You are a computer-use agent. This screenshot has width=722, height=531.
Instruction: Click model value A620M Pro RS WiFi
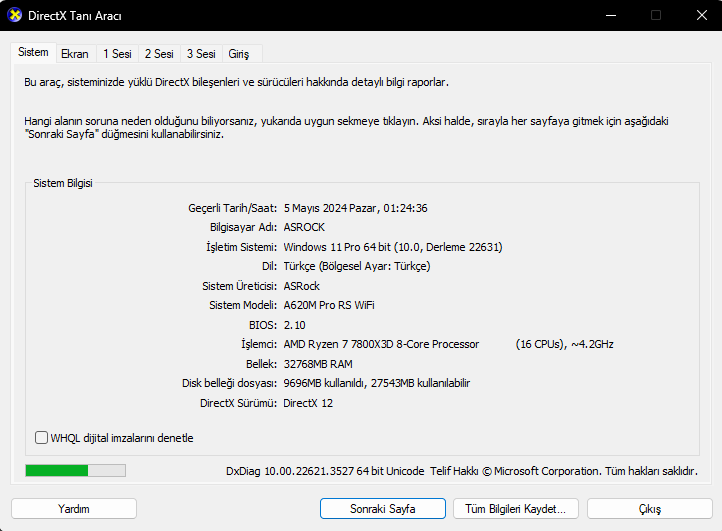[x=329, y=305]
